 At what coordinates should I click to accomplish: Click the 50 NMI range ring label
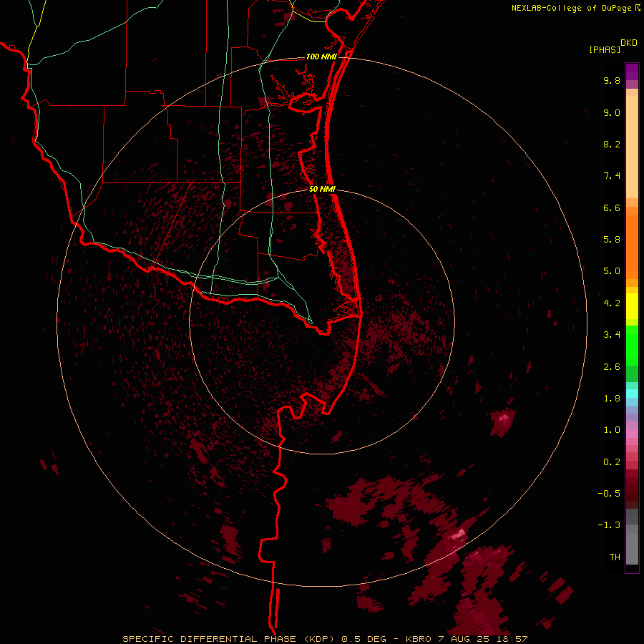click(x=322, y=190)
